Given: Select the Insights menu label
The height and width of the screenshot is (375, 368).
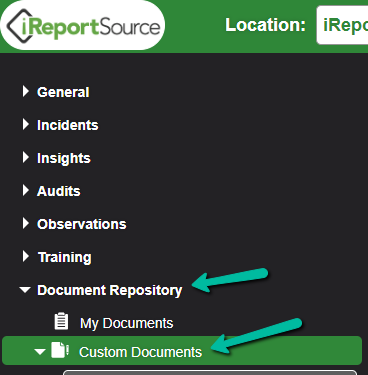Looking at the screenshot, I should pos(64,158).
